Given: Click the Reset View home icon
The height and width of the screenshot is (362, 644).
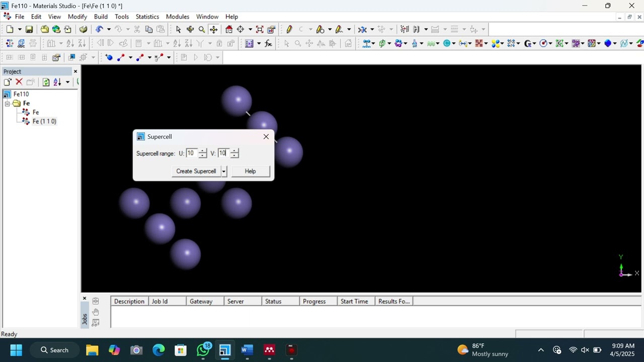Looking at the screenshot, I should coord(229,30).
